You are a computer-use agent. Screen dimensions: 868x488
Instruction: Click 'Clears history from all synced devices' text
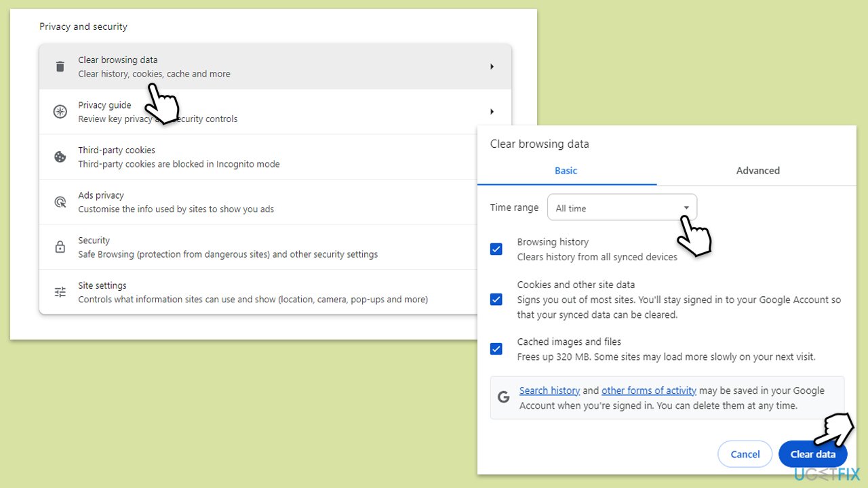pos(597,257)
